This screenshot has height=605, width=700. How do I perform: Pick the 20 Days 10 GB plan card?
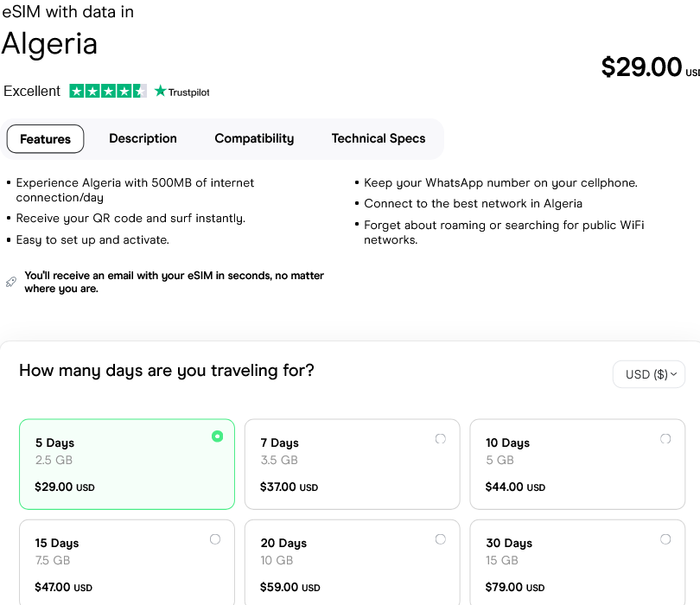352,564
